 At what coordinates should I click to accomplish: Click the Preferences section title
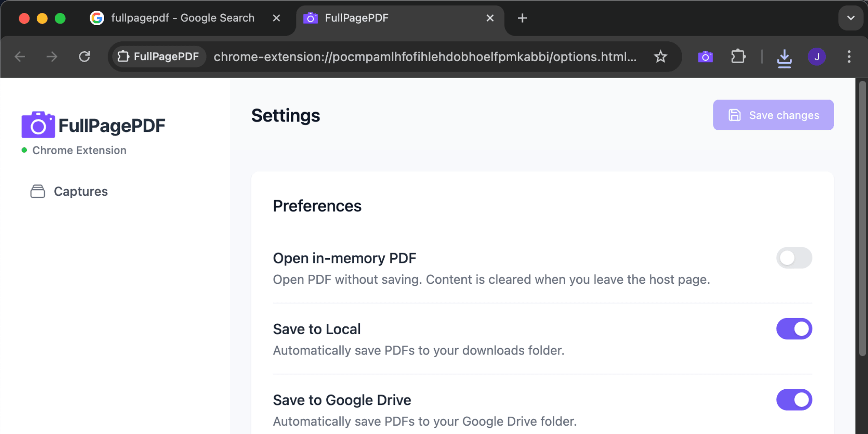(317, 206)
